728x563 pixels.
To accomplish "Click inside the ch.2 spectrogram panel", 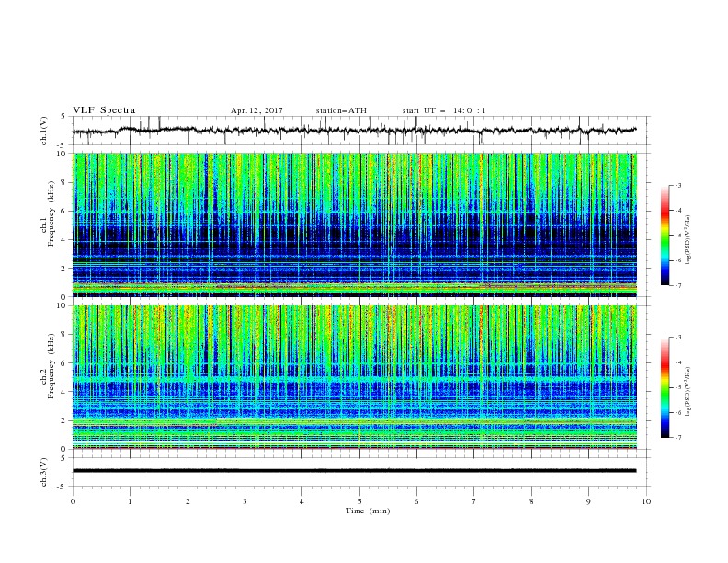I will [355, 377].
